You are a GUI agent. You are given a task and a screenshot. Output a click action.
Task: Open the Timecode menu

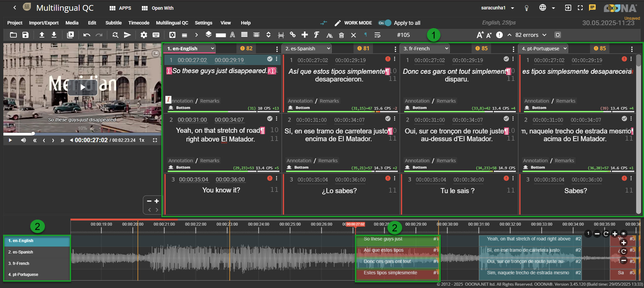tap(139, 23)
